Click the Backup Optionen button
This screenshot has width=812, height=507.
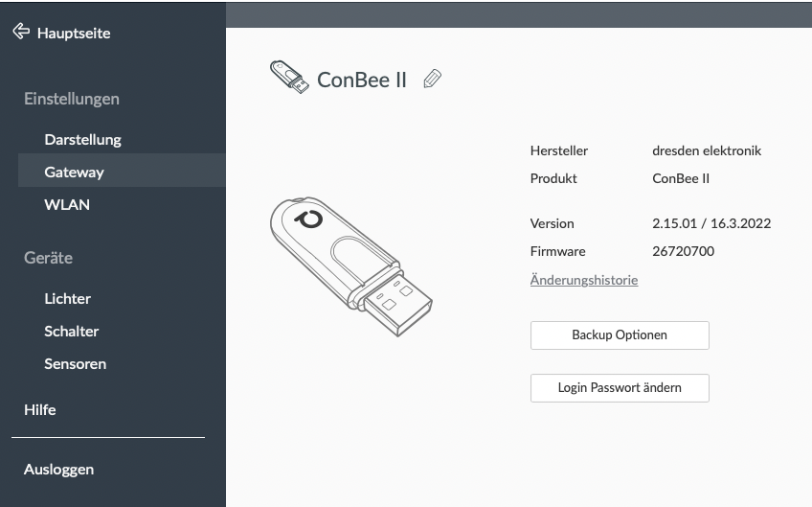(620, 335)
